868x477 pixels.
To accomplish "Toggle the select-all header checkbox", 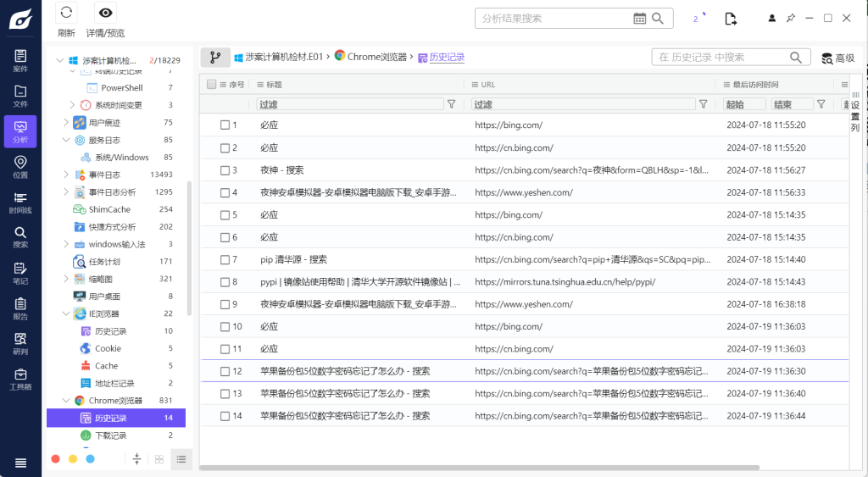I will pos(211,84).
